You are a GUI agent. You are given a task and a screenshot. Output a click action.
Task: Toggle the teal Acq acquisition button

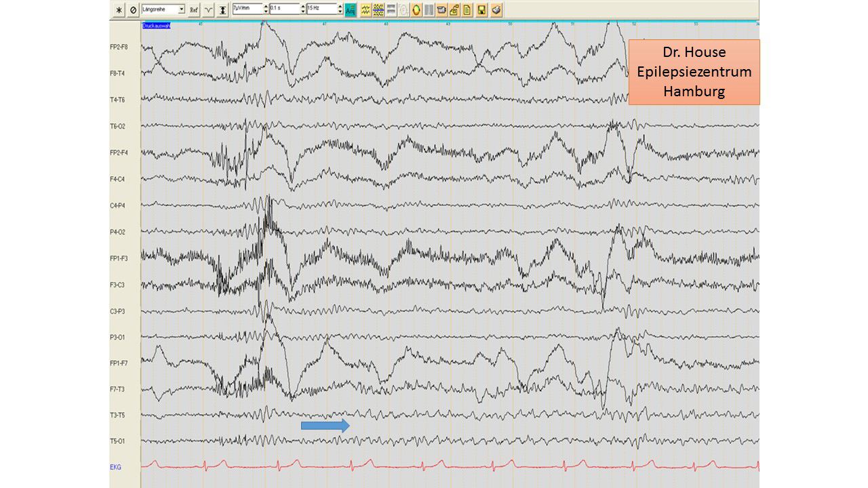coord(351,9)
